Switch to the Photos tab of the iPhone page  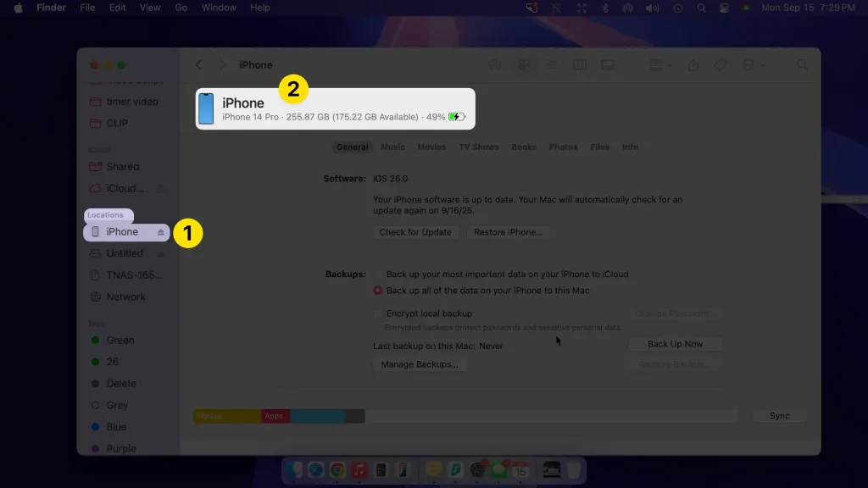563,147
